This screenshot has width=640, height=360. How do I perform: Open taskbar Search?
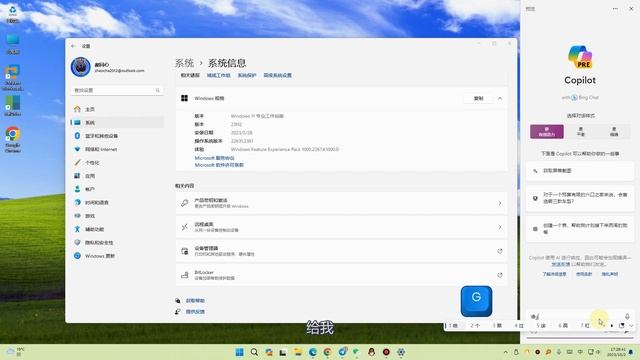[x=254, y=352]
